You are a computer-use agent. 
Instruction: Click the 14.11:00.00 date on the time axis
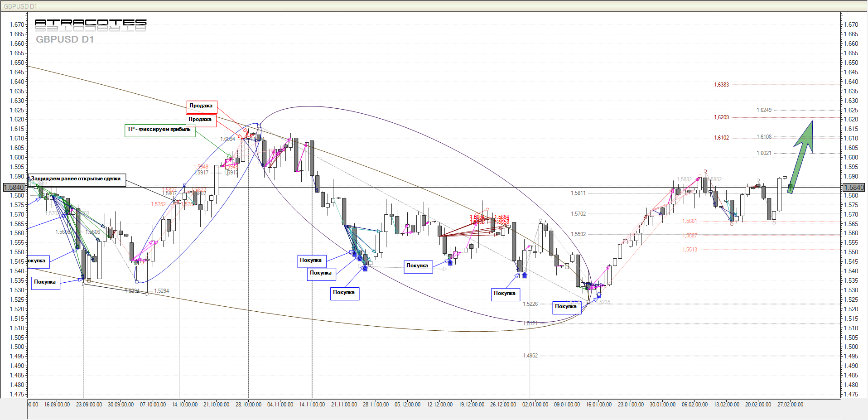[312, 405]
